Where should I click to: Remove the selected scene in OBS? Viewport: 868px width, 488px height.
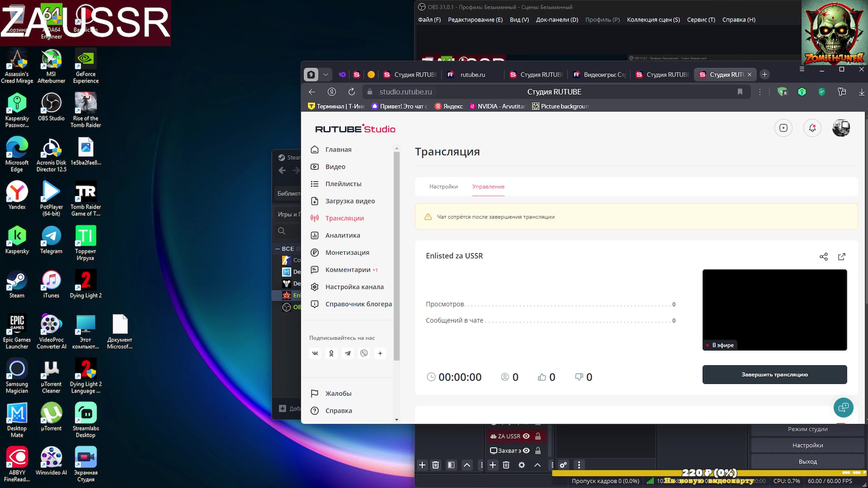(x=435, y=465)
